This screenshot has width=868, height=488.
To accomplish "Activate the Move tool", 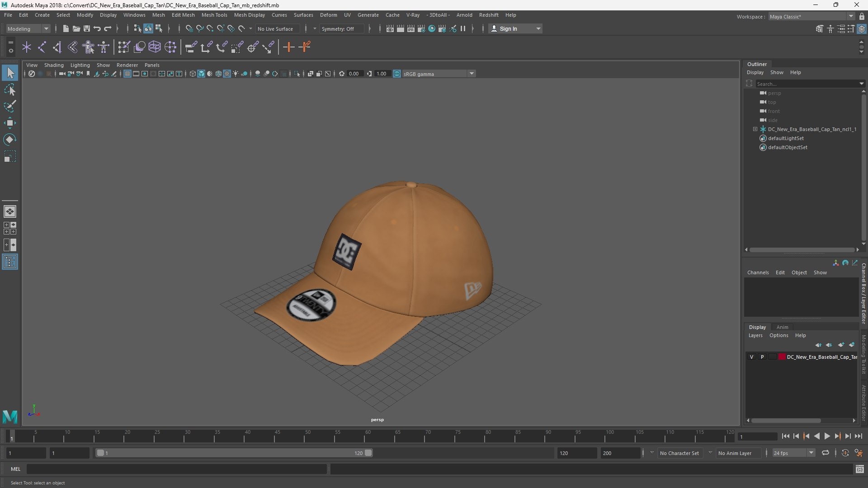I will 10,123.
